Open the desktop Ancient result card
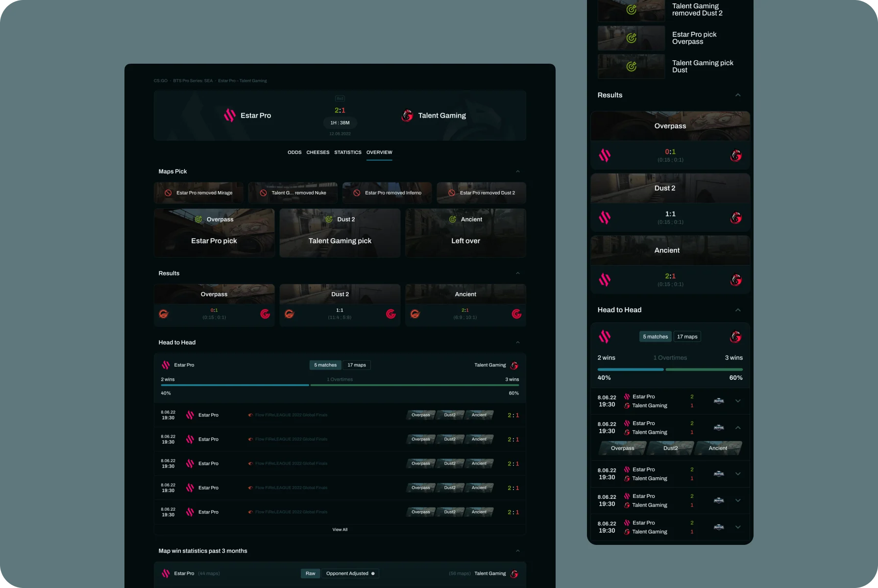Image resolution: width=878 pixels, height=588 pixels. click(x=465, y=305)
